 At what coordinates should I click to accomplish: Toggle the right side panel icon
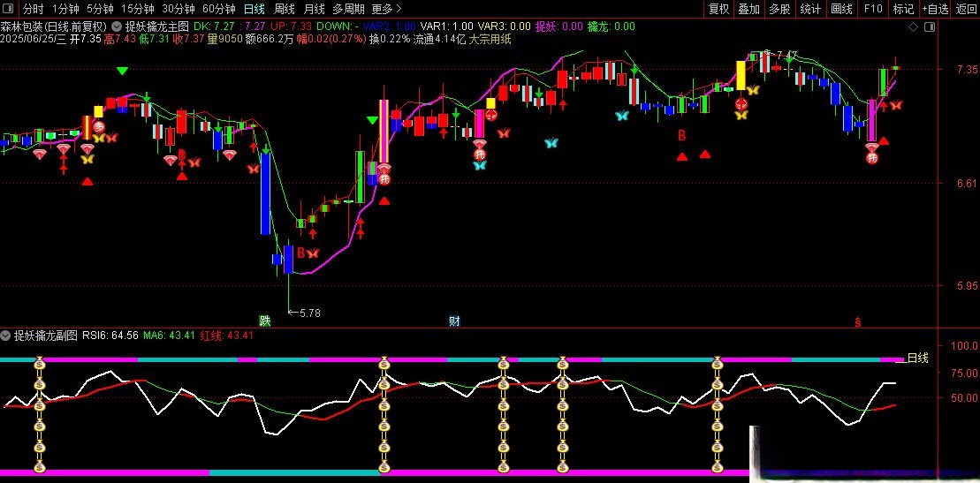click(x=928, y=26)
